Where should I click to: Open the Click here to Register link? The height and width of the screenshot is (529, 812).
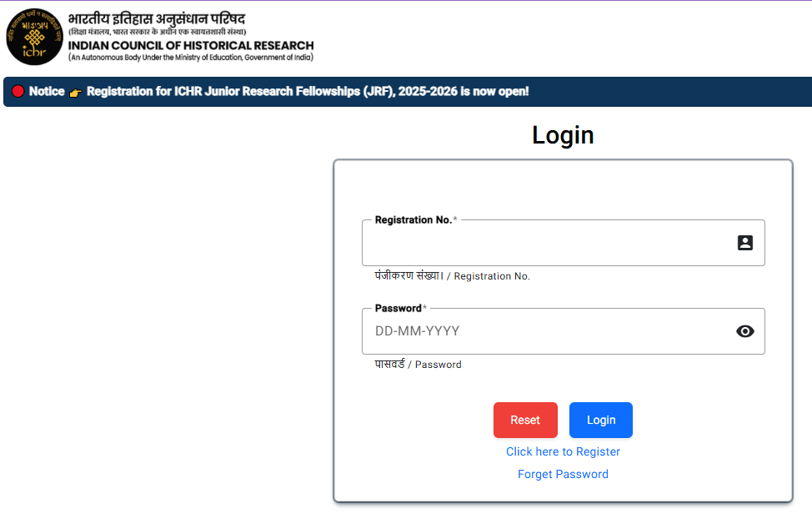pyautogui.click(x=563, y=451)
